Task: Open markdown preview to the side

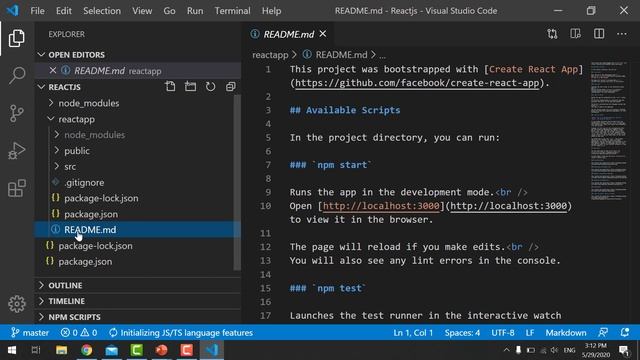Action: (x=576, y=34)
